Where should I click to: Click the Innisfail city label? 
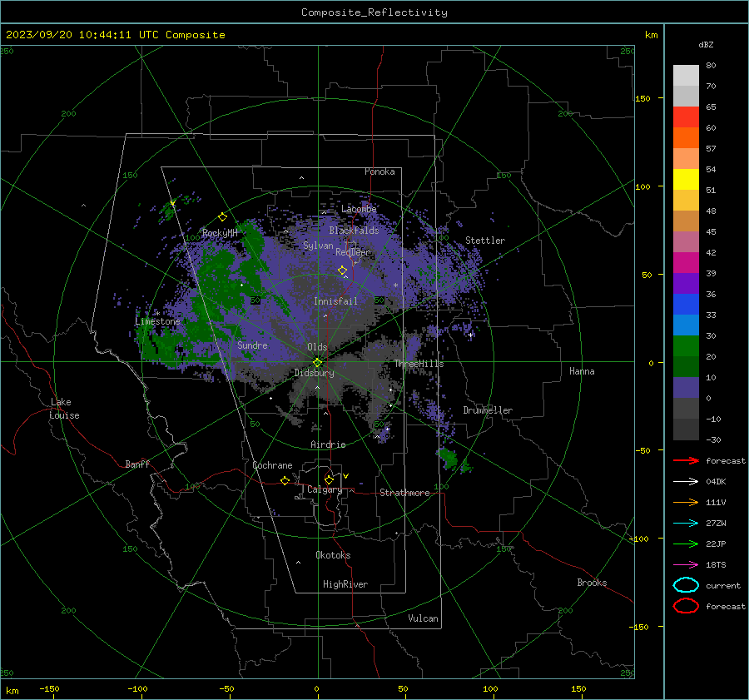pos(335,301)
